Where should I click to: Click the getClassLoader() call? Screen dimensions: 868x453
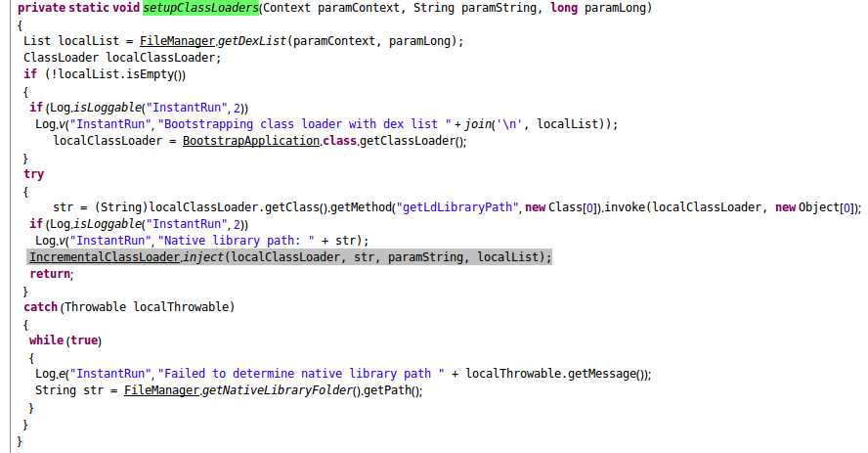tap(412, 141)
